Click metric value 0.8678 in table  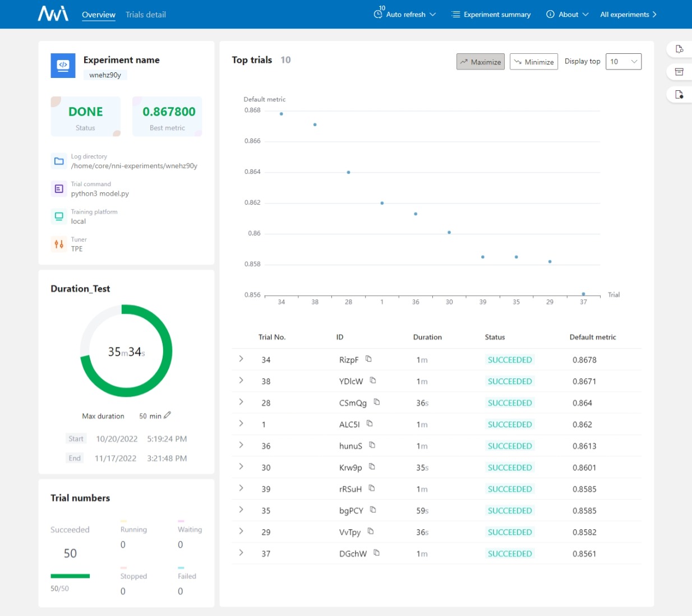(584, 360)
